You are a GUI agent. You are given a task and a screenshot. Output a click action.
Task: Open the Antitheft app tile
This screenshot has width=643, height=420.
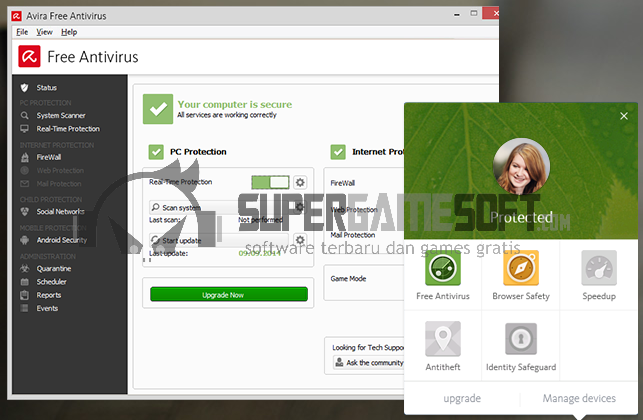point(443,347)
